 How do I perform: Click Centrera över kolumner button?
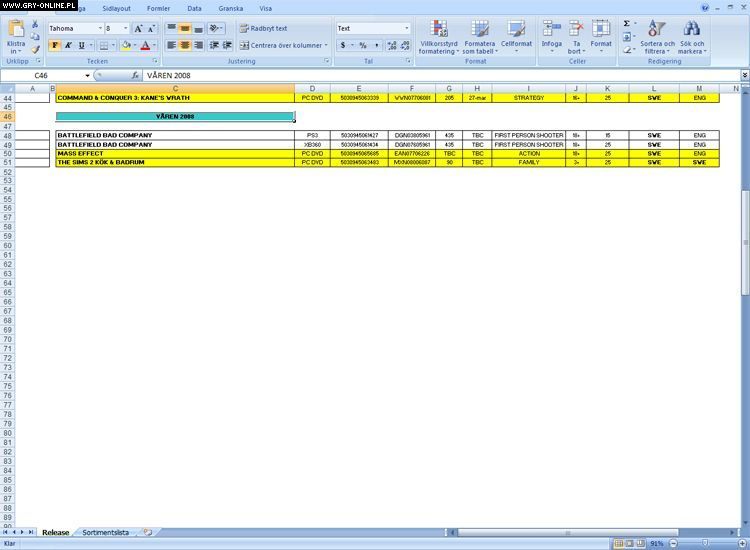coord(283,45)
